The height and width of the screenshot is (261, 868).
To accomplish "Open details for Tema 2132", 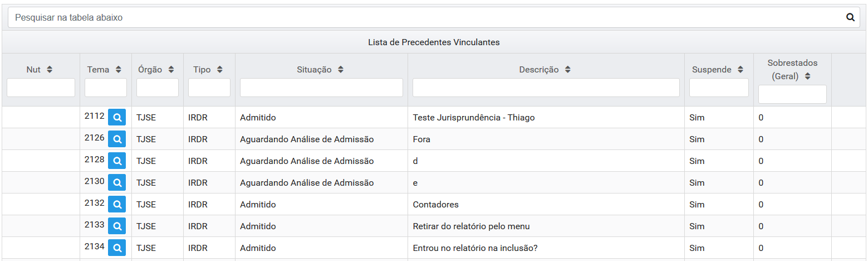I will [x=117, y=205].
